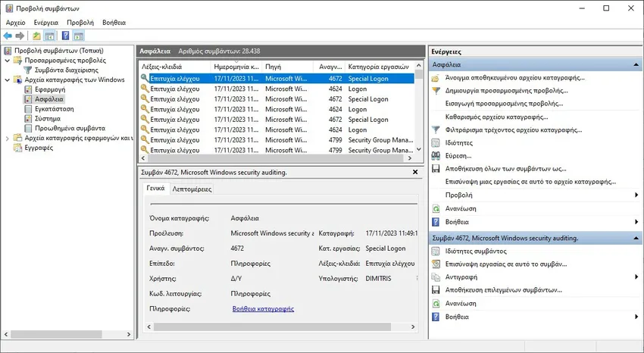The height and width of the screenshot is (353, 644).
Task: Click the event list scroll down arrow
Action: [418, 149]
